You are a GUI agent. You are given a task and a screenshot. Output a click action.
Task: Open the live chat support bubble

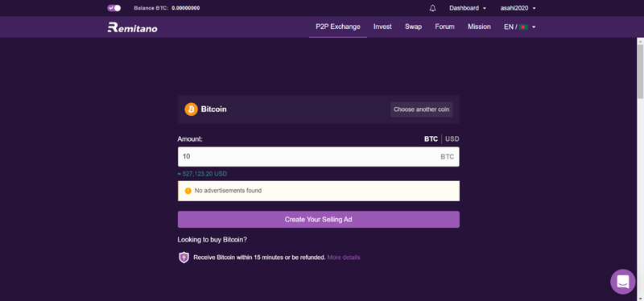point(622,282)
